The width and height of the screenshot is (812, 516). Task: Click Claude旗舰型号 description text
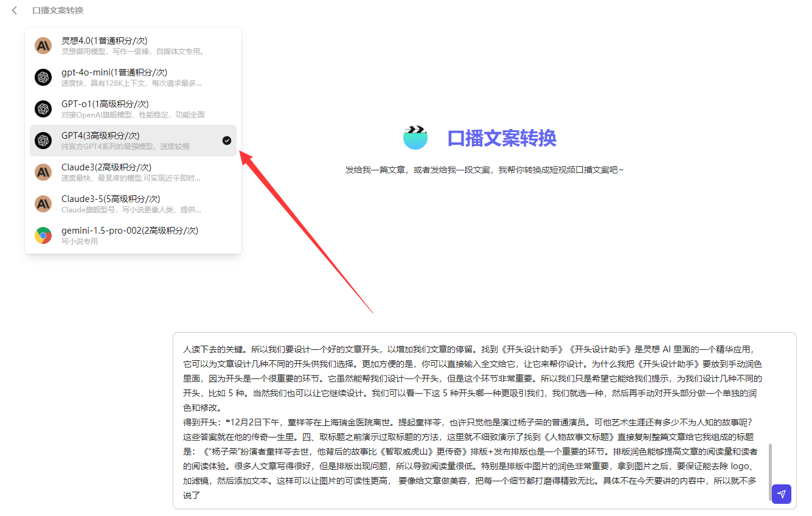point(131,210)
